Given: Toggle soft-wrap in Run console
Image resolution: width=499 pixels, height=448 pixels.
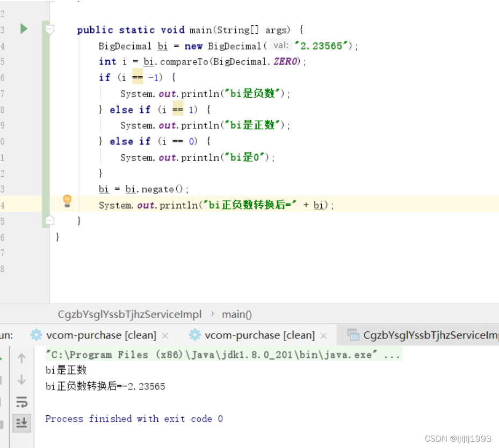Looking at the screenshot, I should tap(21, 402).
